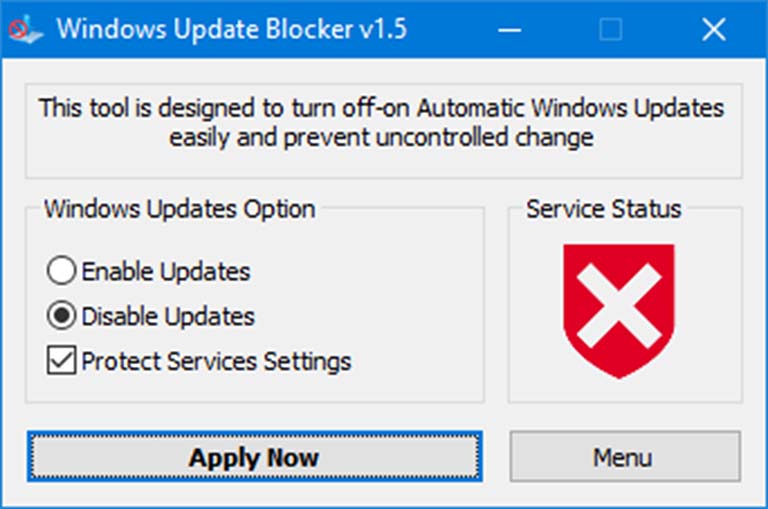Close the Windows Update Blocker window
The height and width of the screenshot is (509, 768).
pos(713,29)
